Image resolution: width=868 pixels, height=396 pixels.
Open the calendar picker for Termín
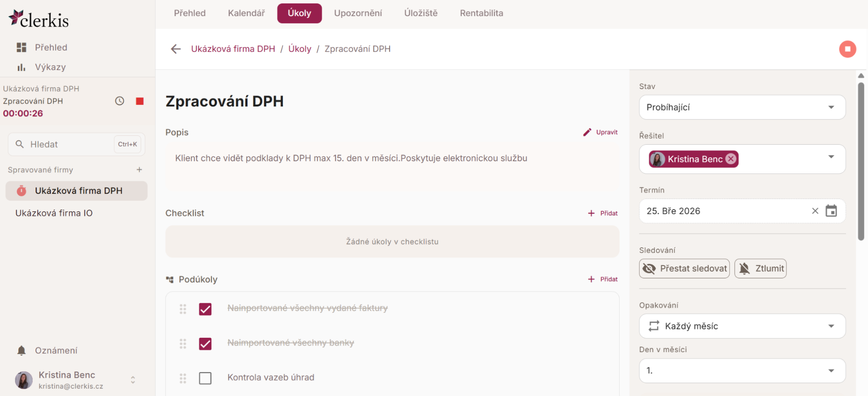[x=831, y=211]
